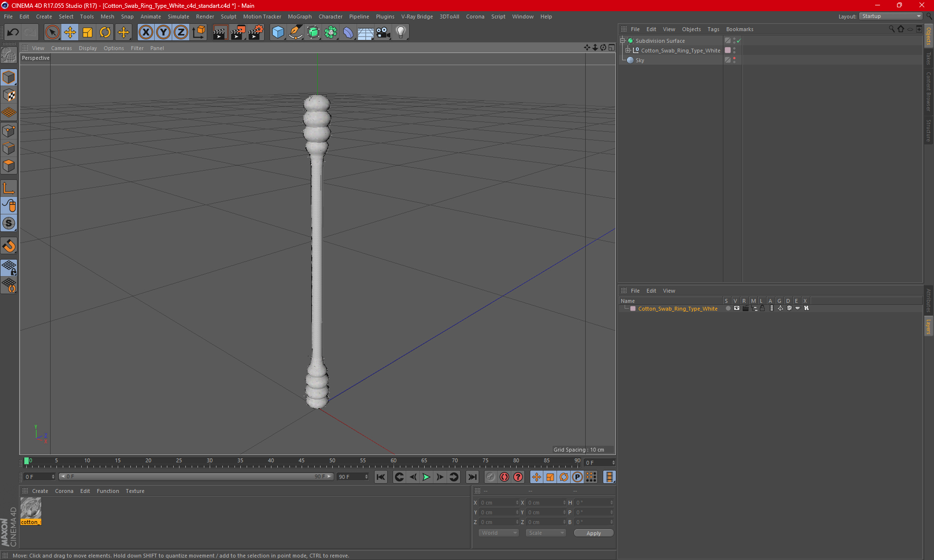Go to start of animation
The width and height of the screenshot is (934, 560).
(380, 477)
